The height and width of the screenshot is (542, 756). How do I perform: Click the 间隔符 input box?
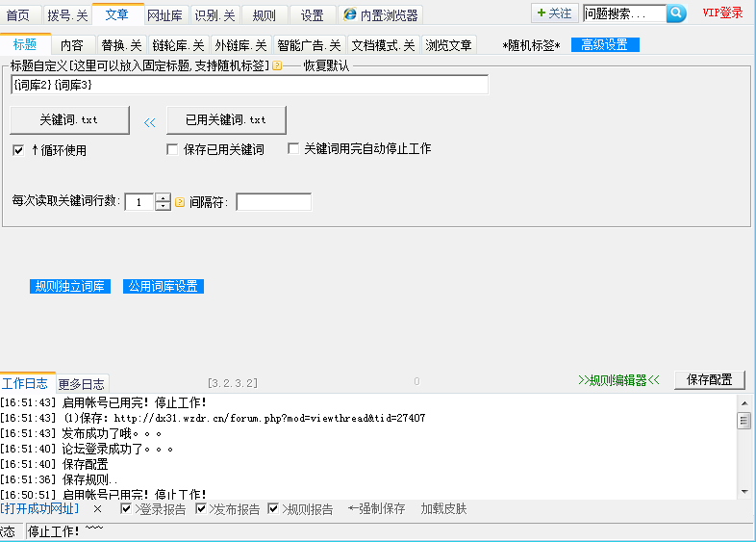[273, 202]
